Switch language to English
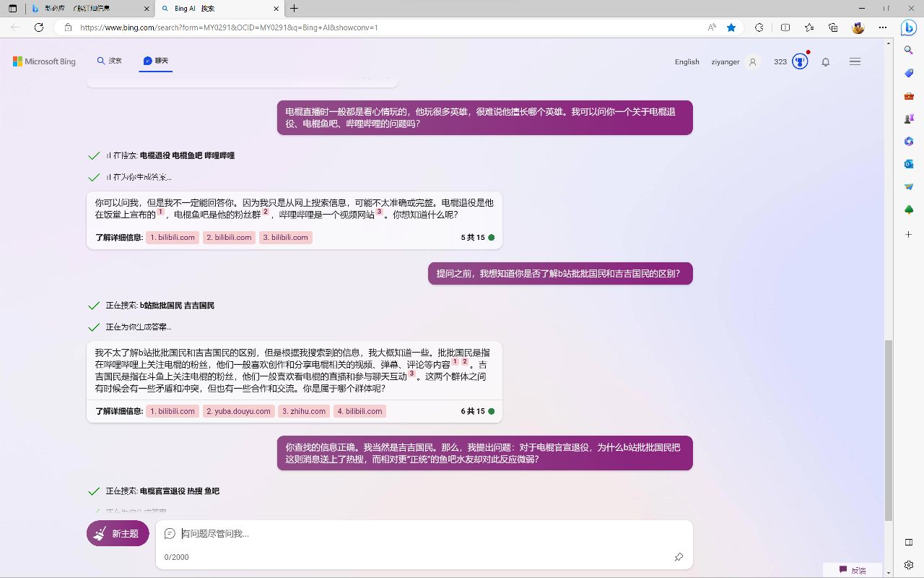 [x=687, y=62]
